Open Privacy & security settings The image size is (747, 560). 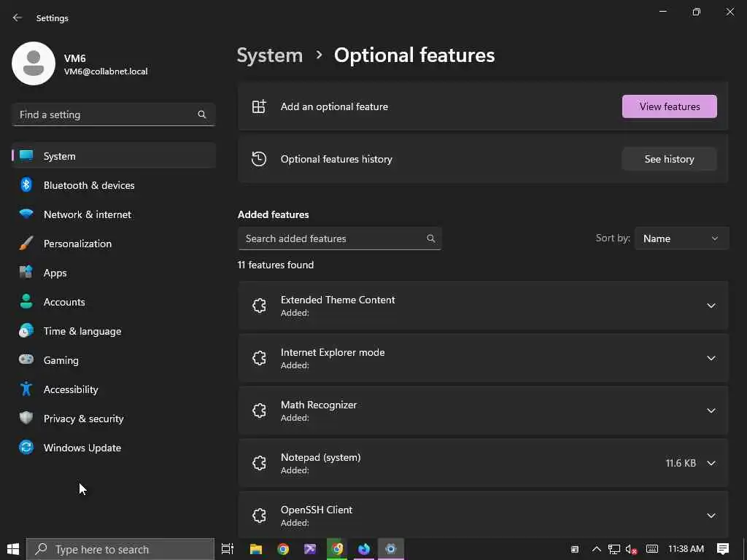click(114, 419)
